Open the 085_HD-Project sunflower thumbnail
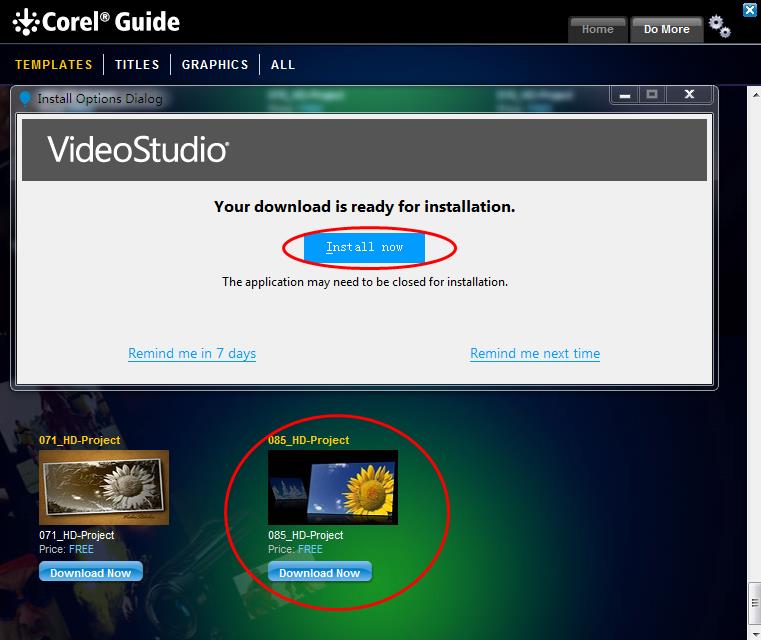761x640 pixels. click(x=333, y=487)
